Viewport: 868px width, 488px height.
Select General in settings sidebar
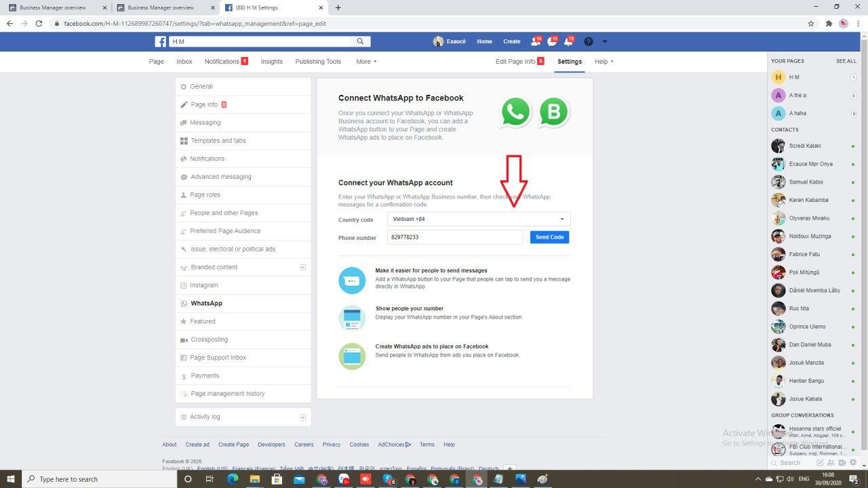[243, 87]
